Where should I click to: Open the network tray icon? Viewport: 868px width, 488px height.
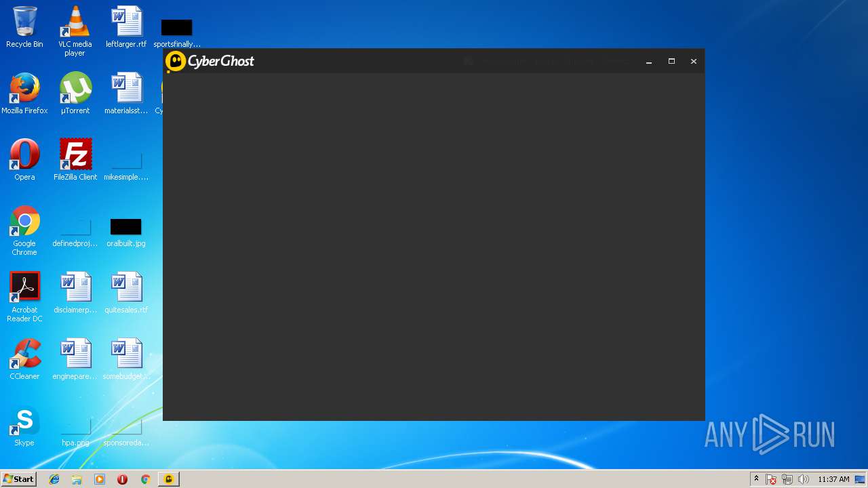pos(787,479)
